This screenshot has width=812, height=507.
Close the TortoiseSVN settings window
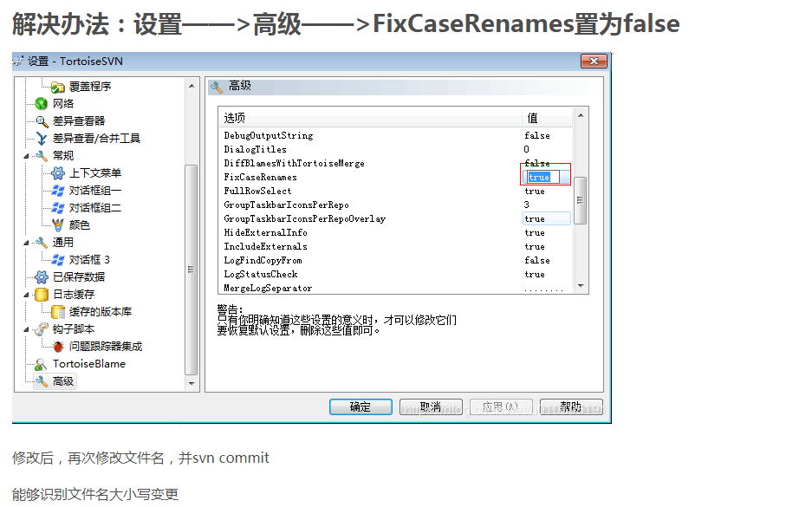[x=594, y=62]
